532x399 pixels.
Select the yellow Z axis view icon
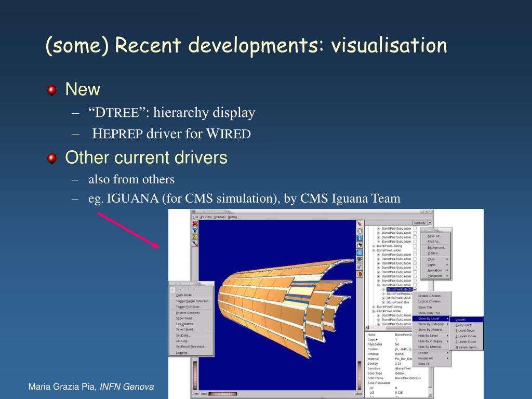coord(195,237)
